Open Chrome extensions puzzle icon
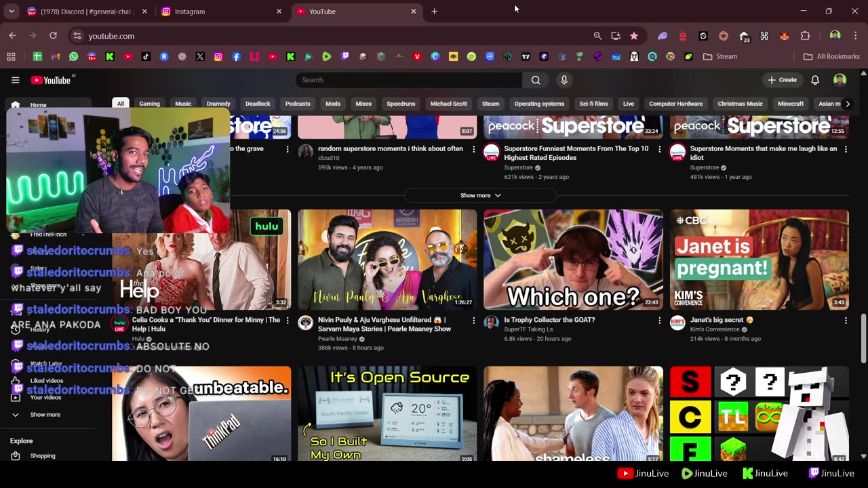This screenshot has height=488, width=868. (x=805, y=36)
